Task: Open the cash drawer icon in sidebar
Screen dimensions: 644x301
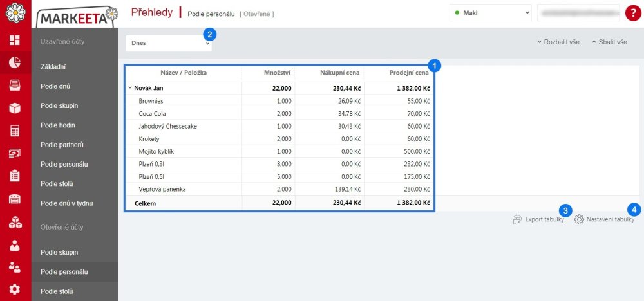Action: (15, 85)
